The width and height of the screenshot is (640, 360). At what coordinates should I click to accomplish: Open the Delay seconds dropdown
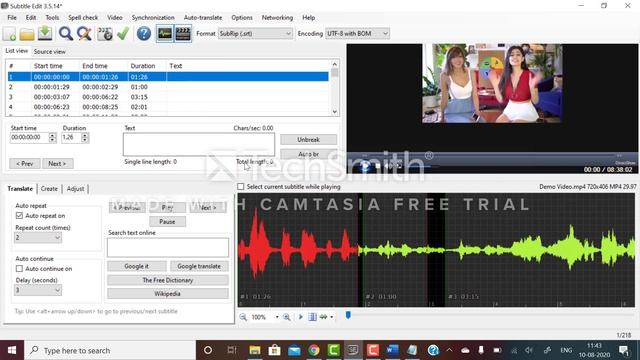[x=38, y=290]
